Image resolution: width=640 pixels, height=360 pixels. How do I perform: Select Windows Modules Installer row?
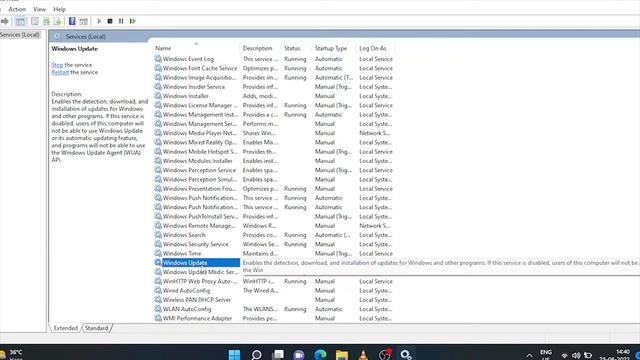tap(273, 161)
